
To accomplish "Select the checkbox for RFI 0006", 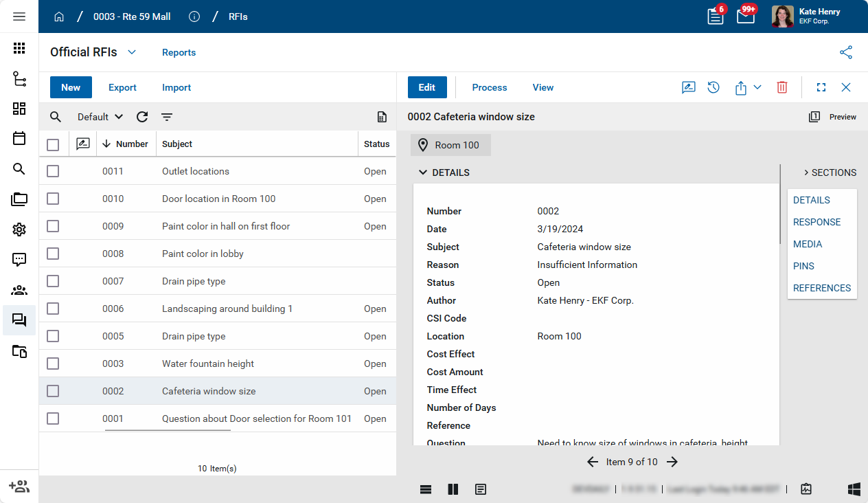I will (x=53, y=309).
